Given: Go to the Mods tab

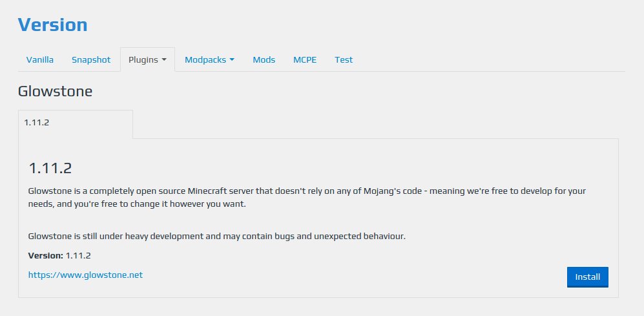Looking at the screenshot, I should pos(264,59).
